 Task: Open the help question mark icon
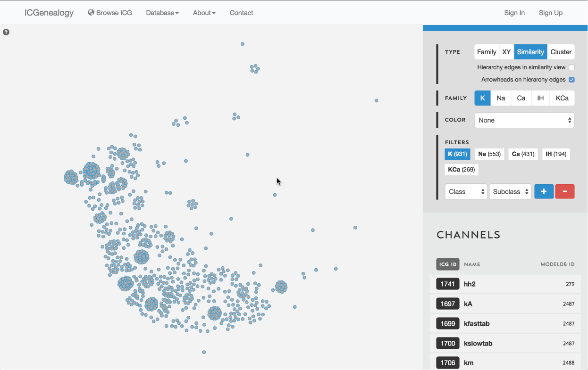pos(6,32)
